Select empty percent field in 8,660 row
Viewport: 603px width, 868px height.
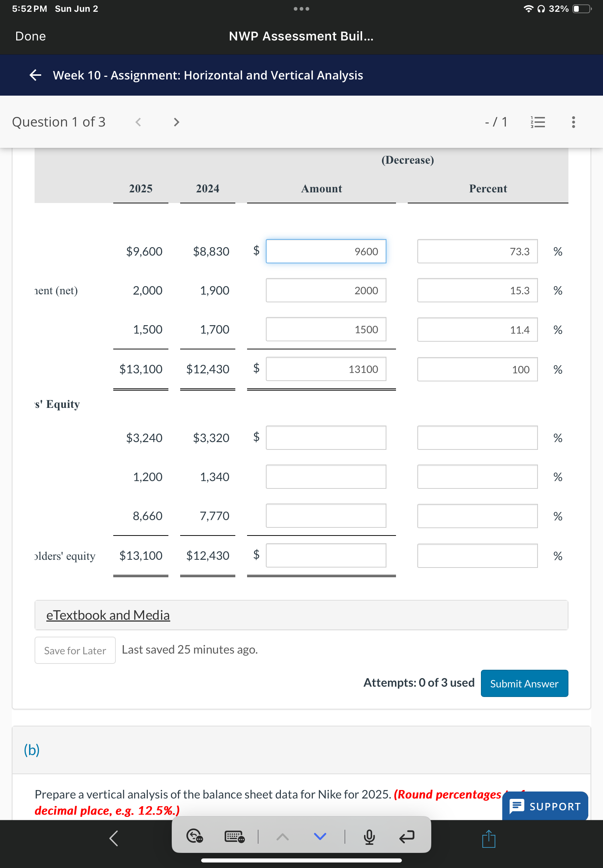[x=477, y=516]
